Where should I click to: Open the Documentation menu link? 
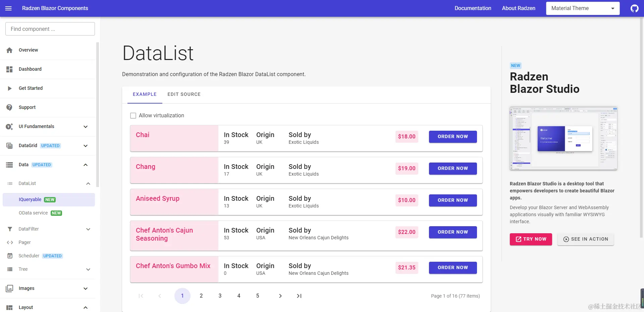[x=473, y=8]
